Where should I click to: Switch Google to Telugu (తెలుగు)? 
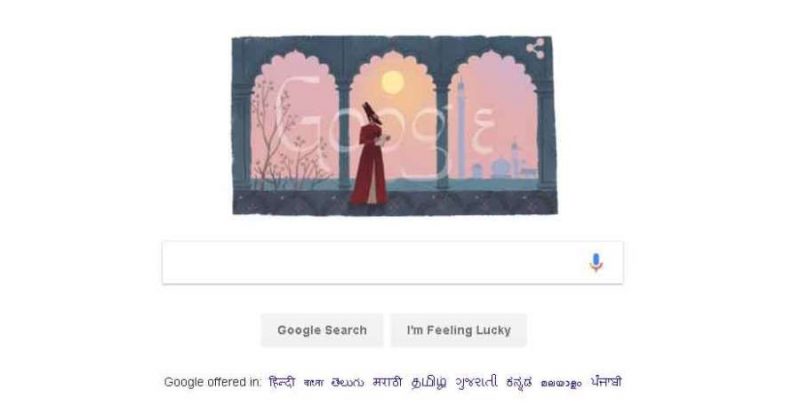(x=347, y=382)
